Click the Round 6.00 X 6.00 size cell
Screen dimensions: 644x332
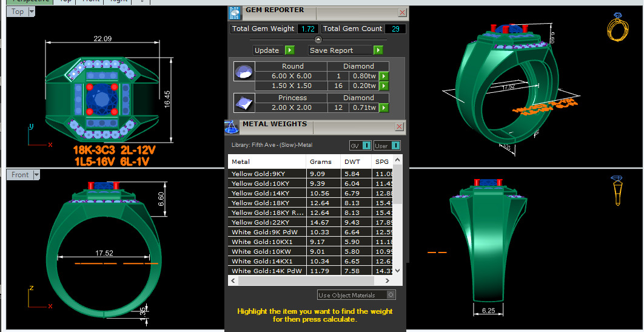(x=291, y=76)
